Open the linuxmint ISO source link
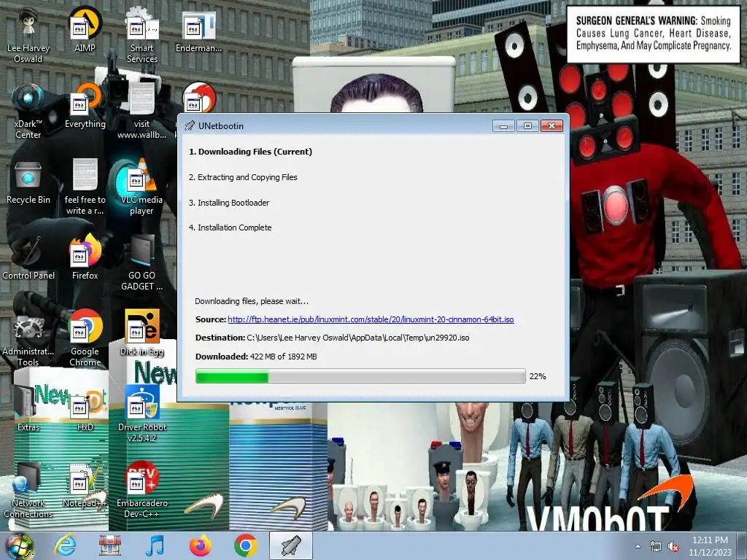The width and height of the screenshot is (747, 560). click(371, 319)
